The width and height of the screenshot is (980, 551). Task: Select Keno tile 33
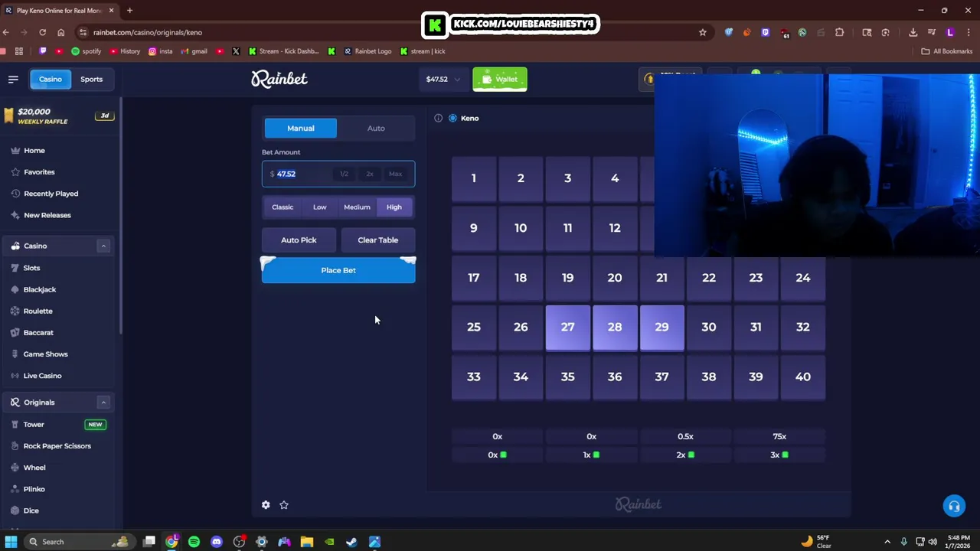pyautogui.click(x=474, y=377)
